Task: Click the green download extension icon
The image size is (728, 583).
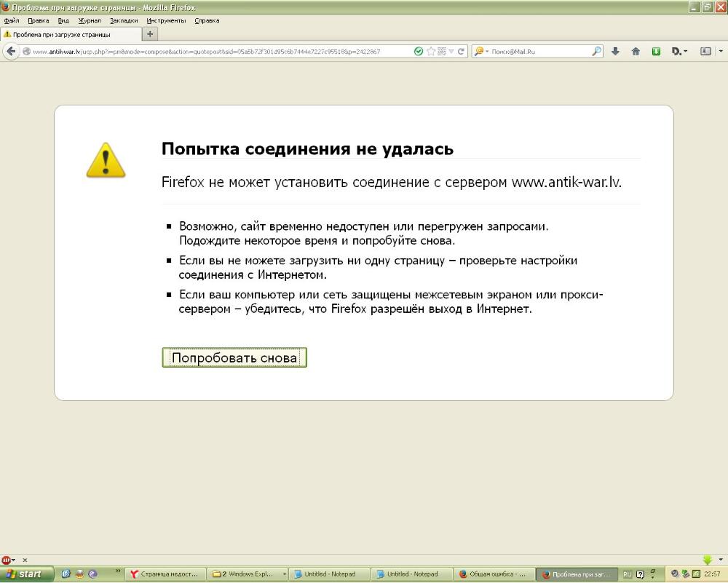Action: pos(656,52)
